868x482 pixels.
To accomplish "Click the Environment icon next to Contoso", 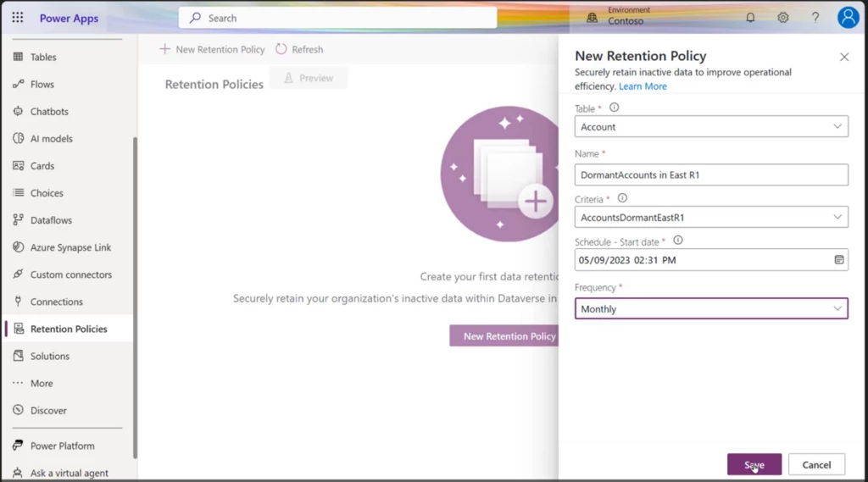I will (x=592, y=18).
